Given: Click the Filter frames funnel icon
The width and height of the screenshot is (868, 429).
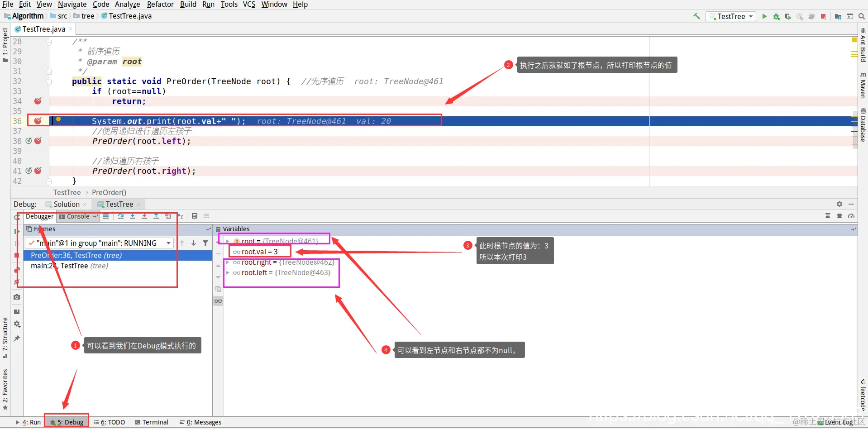Looking at the screenshot, I should (x=205, y=243).
